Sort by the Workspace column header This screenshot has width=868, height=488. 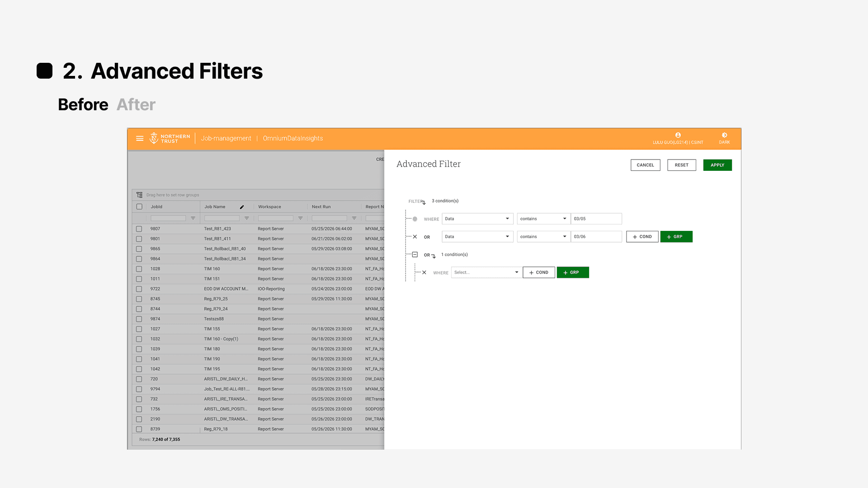[269, 207]
